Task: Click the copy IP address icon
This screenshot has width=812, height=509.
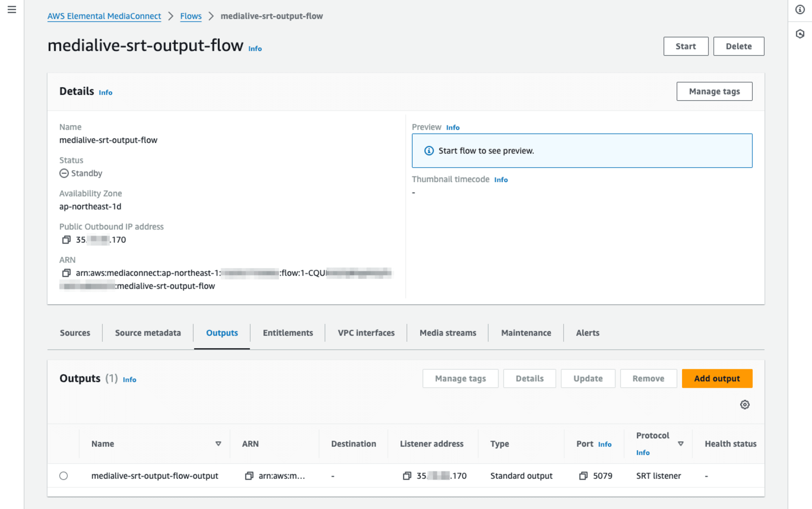Action: 66,239
